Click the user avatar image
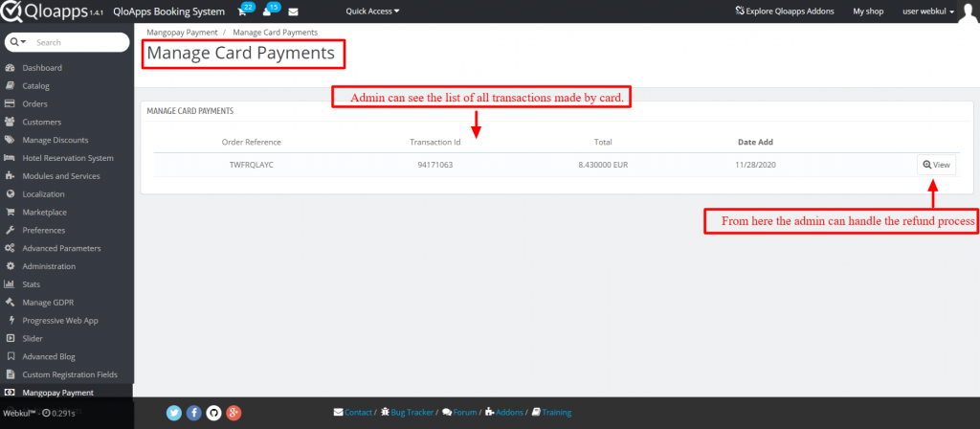980x429 pixels. [968, 11]
